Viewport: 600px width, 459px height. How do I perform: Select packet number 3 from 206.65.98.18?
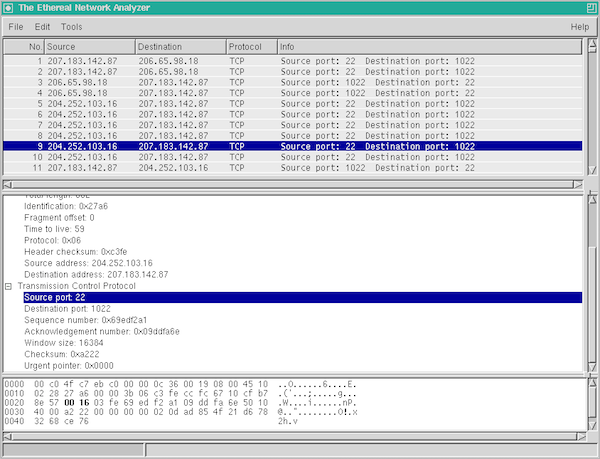tap(293, 82)
